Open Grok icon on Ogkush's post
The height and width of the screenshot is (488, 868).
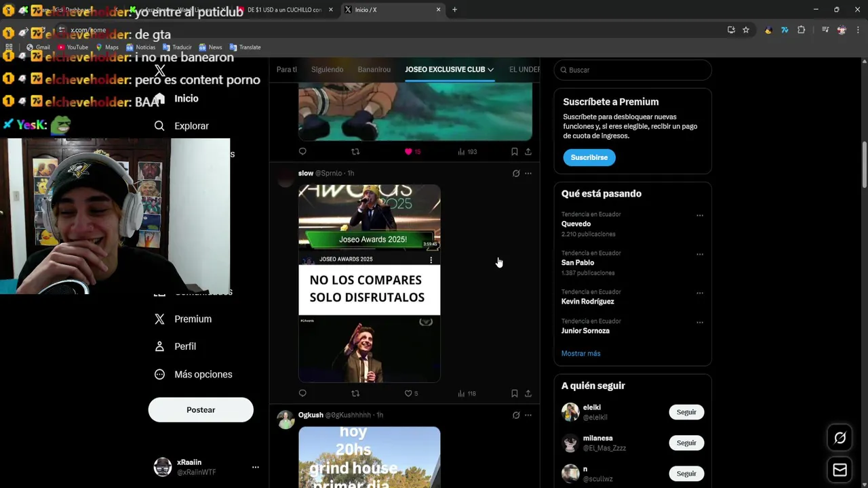[516, 415]
